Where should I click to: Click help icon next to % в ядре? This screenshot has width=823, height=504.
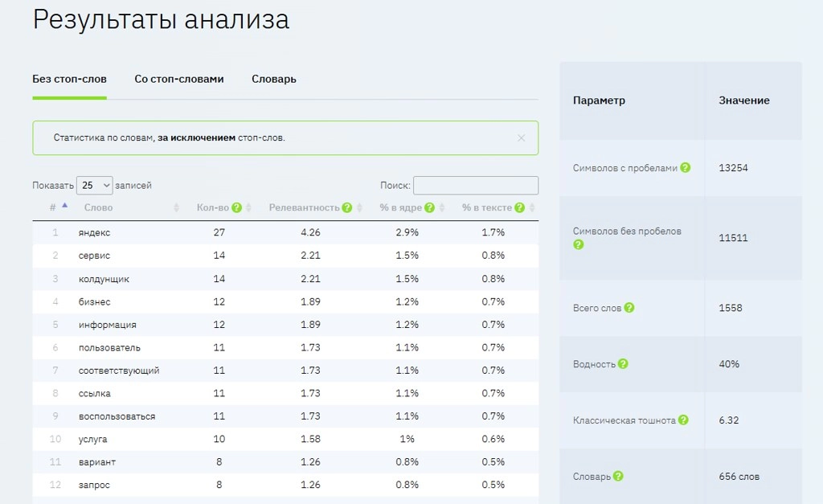[430, 207]
